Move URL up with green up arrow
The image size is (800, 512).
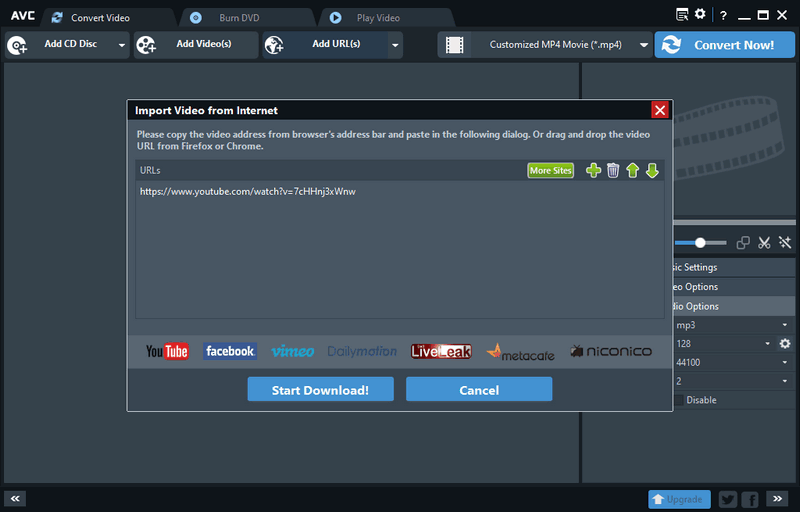click(633, 170)
